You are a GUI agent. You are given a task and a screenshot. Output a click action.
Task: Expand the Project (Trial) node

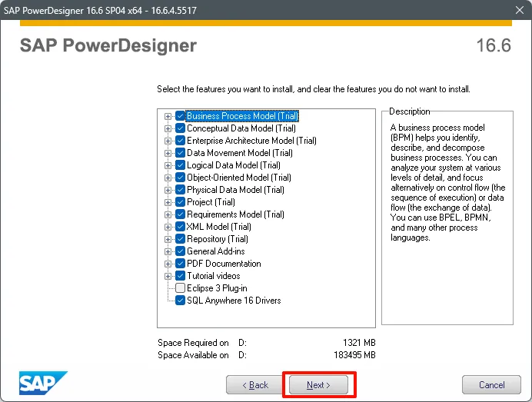(x=168, y=202)
